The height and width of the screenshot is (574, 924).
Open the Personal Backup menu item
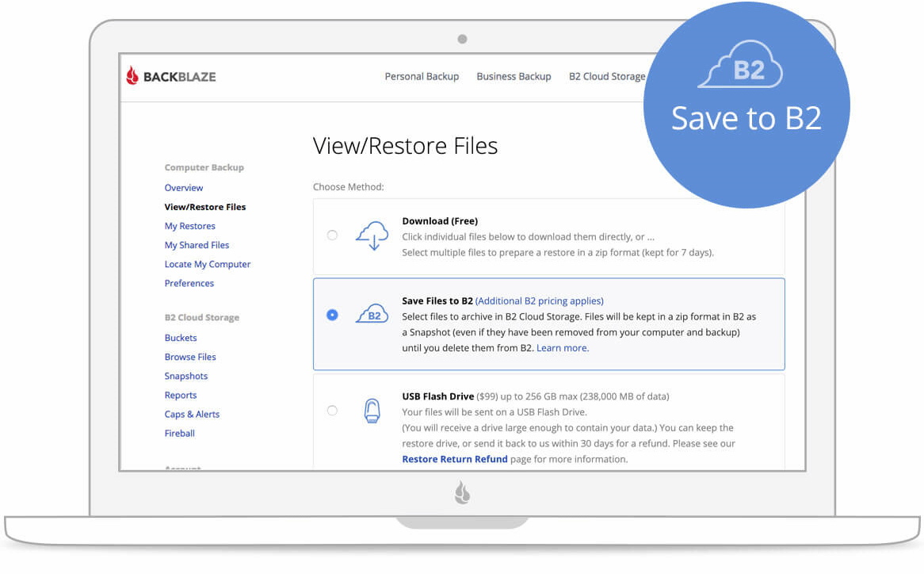click(x=422, y=76)
